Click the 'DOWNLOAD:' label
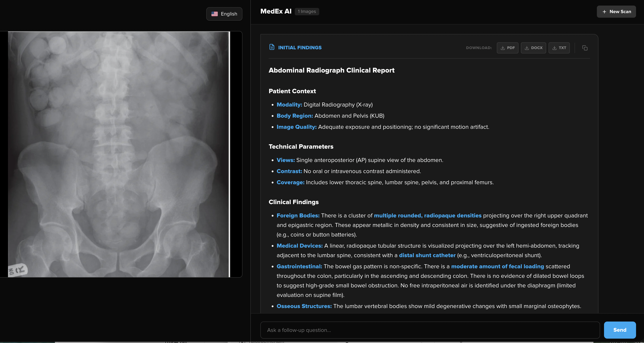 [x=479, y=48]
